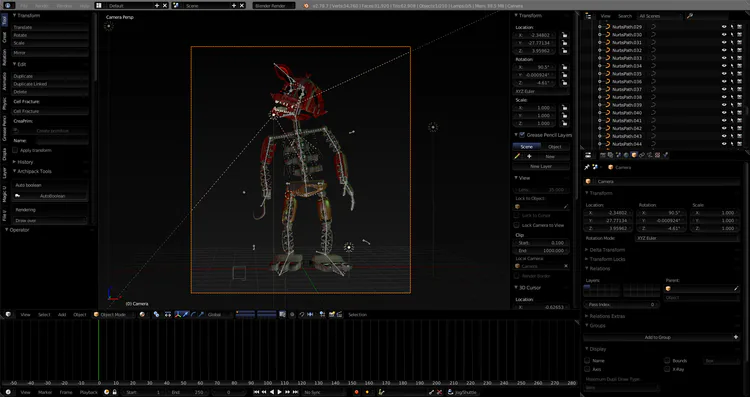Image resolution: width=750 pixels, height=397 pixels.
Task: Click the keying set key icon
Action: [381, 392]
